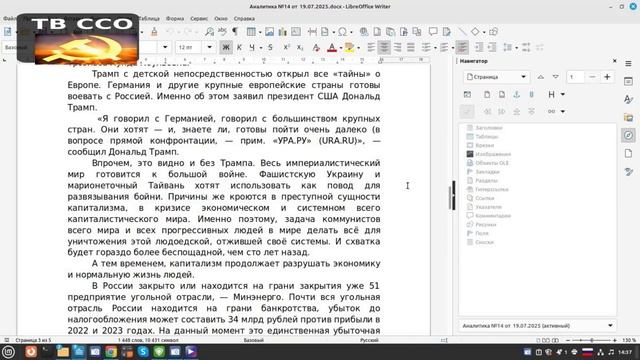Viewport: 640px width, 360px height.
Task: Toggle subscript formatting
Action: click(300, 47)
